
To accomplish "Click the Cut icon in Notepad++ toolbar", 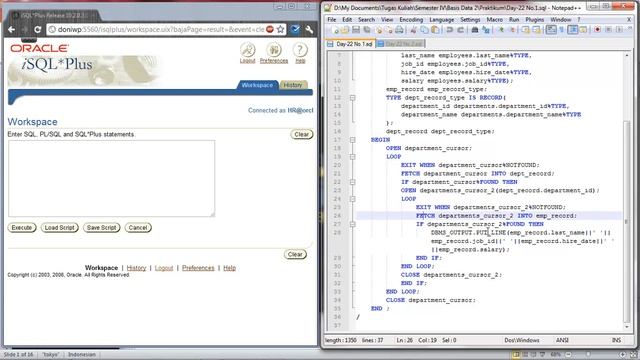I will pos(413,30).
